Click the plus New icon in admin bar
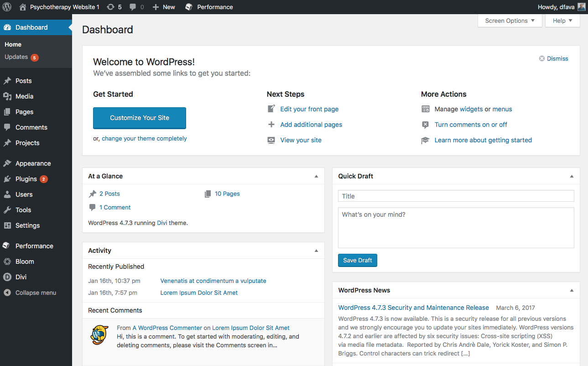Screen dimensions: 588x366 (x=156, y=7)
